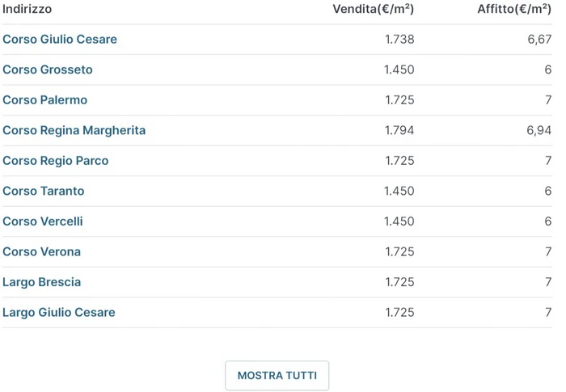Click the Largo Giulio Cesare link

(59, 313)
